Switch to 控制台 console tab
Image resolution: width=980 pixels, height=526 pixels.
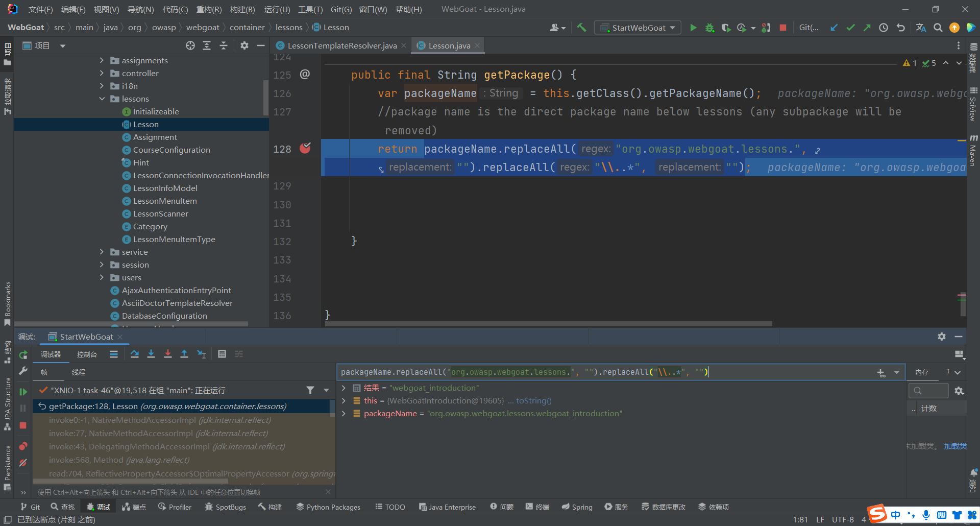87,354
